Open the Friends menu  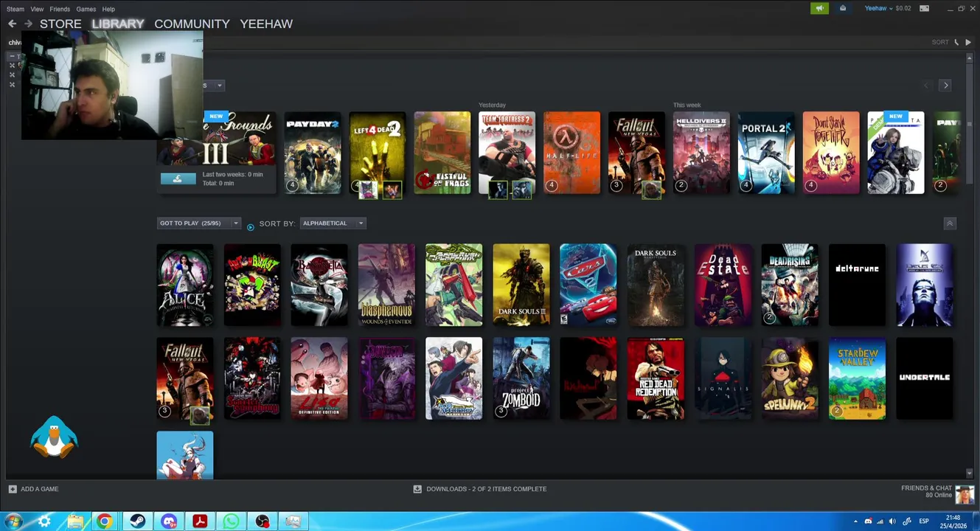click(60, 9)
